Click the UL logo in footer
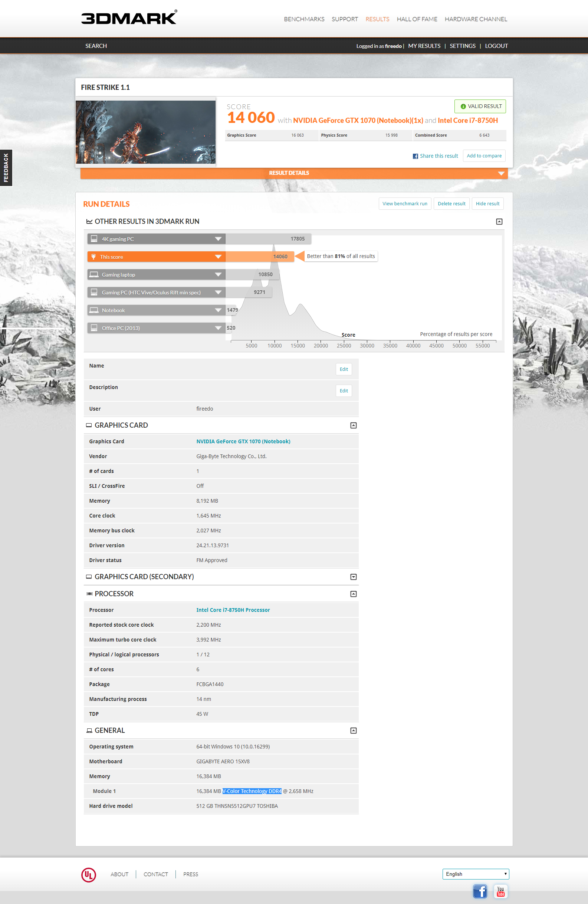The width and height of the screenshot is (588, 904). pyautogui.click(x=88, y=875)
